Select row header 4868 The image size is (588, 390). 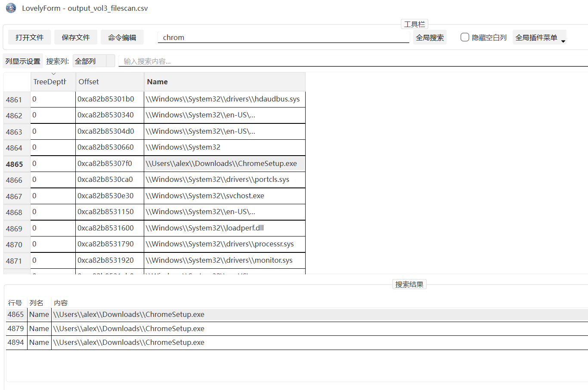coord(17,212)
